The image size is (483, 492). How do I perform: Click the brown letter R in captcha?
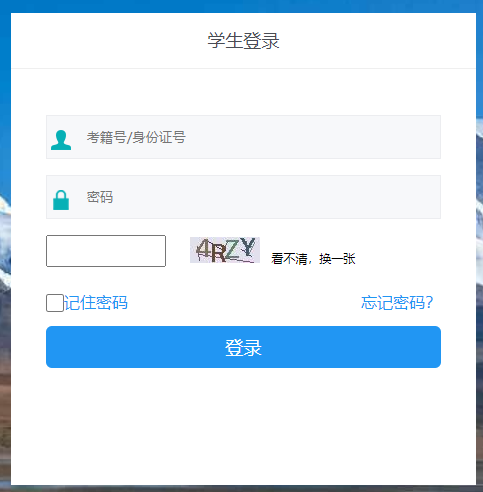tap(218, 253)
